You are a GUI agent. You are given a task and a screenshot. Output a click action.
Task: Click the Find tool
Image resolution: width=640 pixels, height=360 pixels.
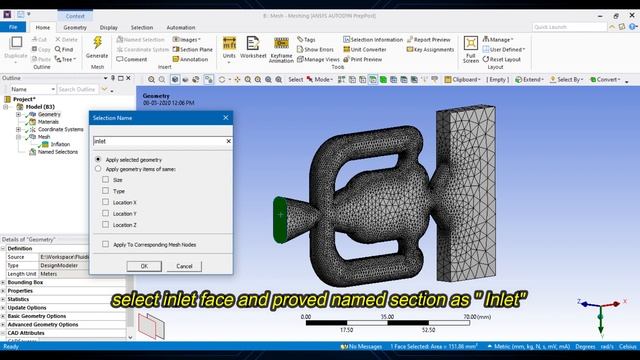tap(64, 49)
